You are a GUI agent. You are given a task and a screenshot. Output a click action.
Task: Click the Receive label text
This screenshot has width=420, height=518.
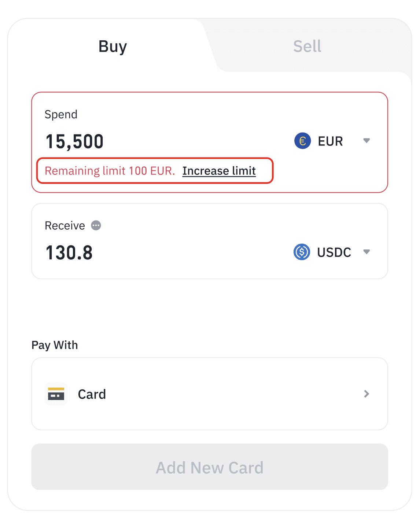pyautogui.click(x=65, y=226)
